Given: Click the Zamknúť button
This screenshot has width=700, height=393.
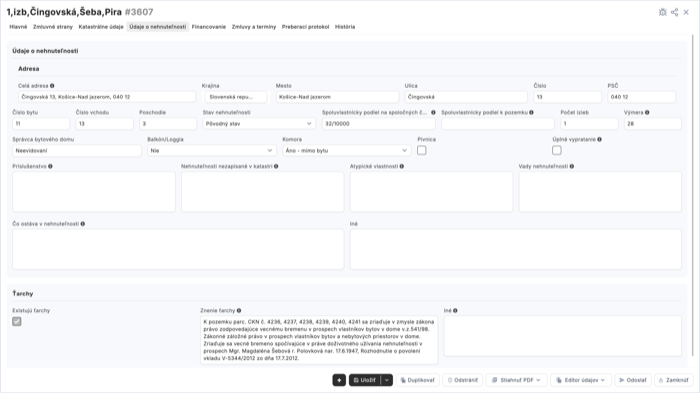Looking at the screenshot, I should (x=674, y=380).
